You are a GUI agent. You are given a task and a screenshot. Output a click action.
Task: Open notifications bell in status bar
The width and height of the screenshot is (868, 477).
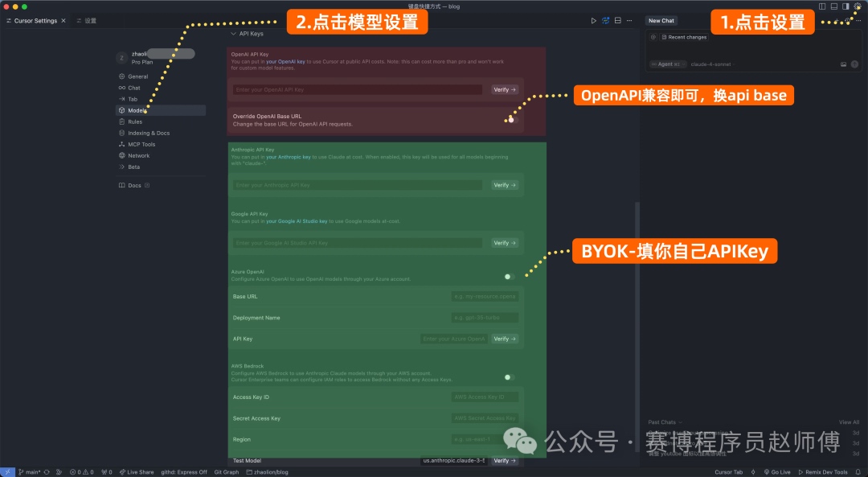point(858,472)
